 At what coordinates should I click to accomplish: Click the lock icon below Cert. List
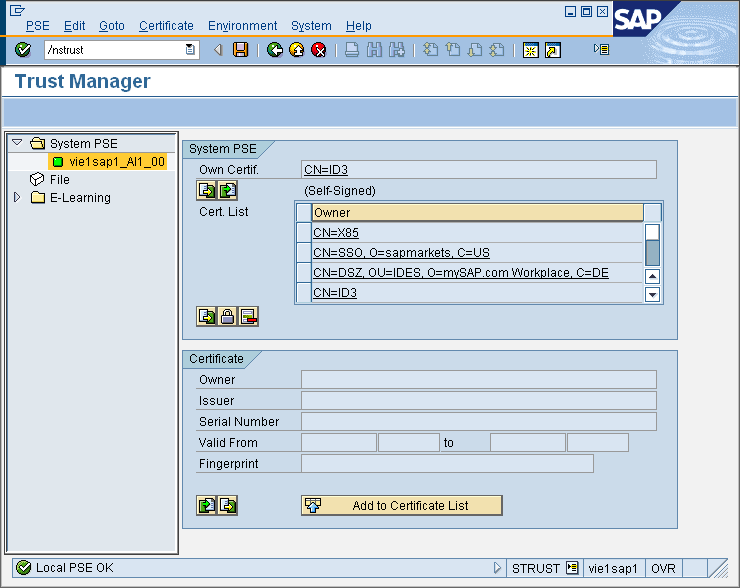point(228,317)
